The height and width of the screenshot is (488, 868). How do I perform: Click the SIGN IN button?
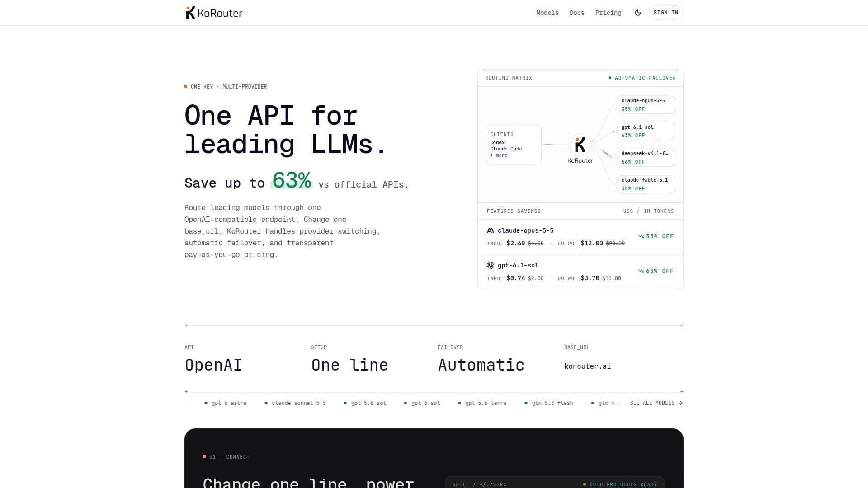665,13
